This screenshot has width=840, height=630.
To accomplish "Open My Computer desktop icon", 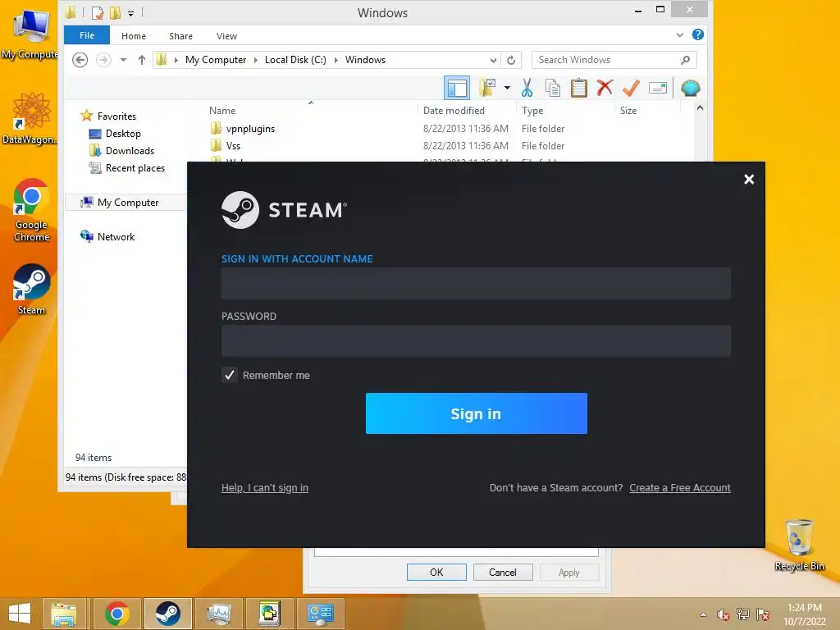I will 30,33.
